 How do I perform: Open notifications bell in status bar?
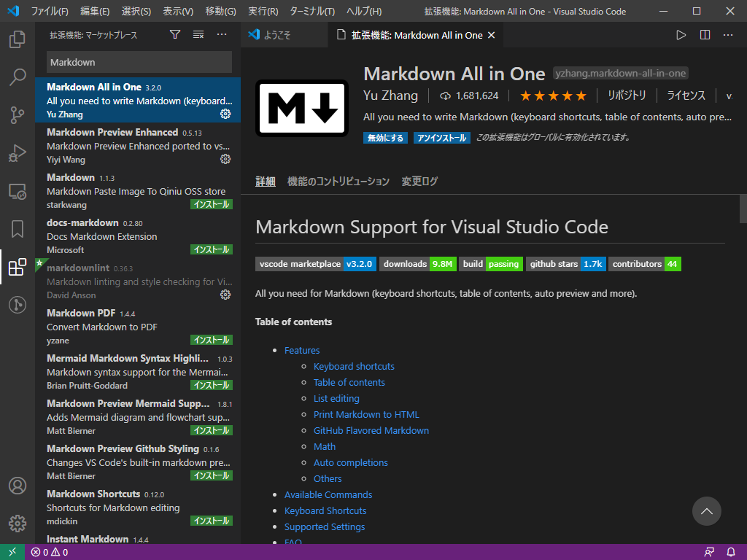click(x=730, y=553)
